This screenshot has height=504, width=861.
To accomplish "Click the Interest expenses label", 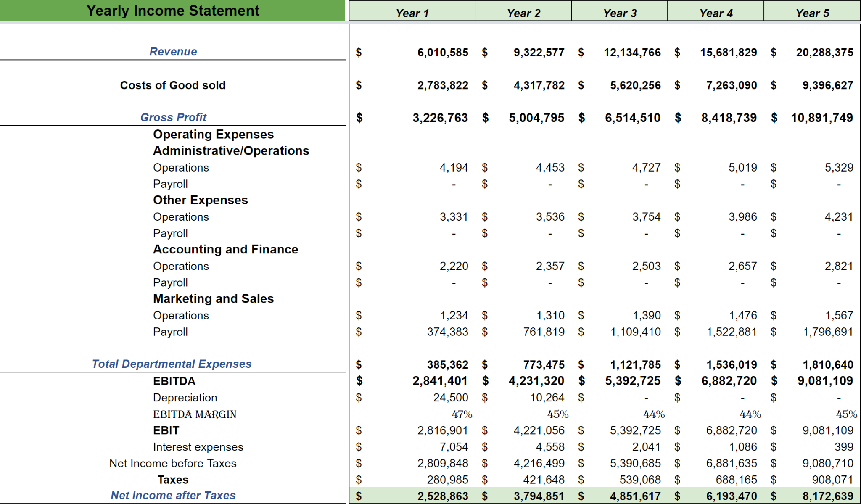I will [198, 447].
